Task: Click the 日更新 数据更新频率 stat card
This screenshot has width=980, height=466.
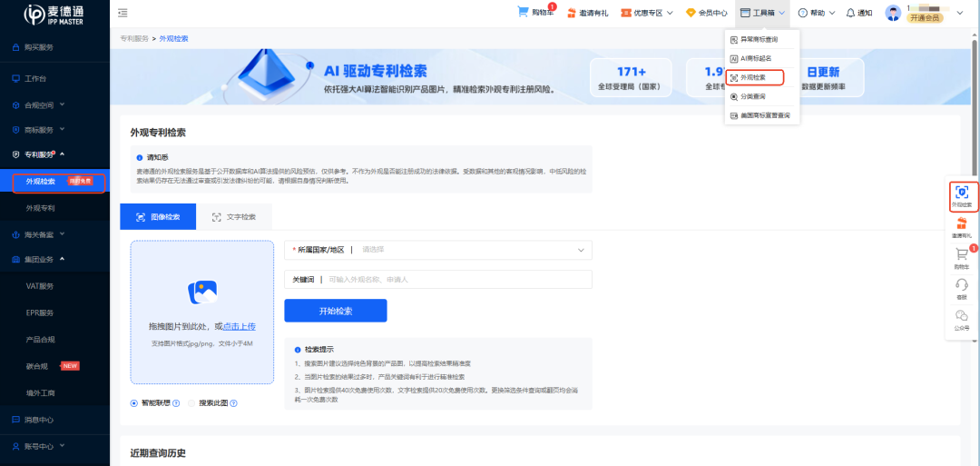Action: (823, 77)
